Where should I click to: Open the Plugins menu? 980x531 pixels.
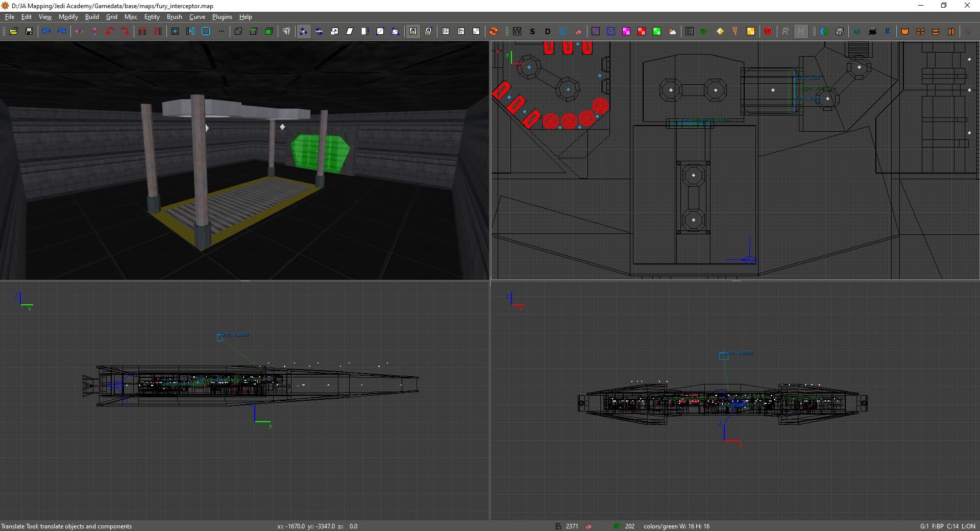coord(222,17)
